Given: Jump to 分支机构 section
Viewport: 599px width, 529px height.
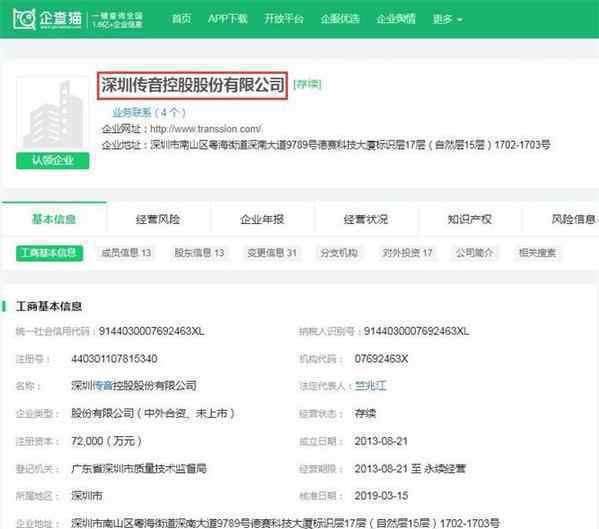Looking at the screenshot, I should (339, 253).
